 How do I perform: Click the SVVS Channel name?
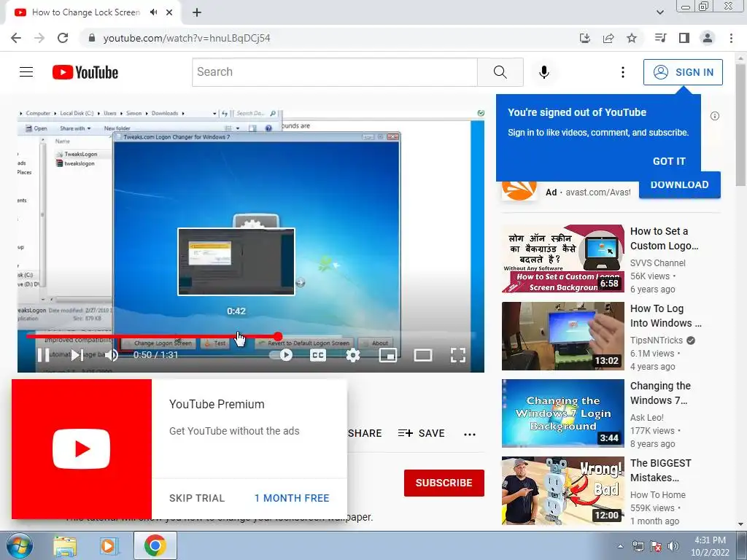coord(657,262)
